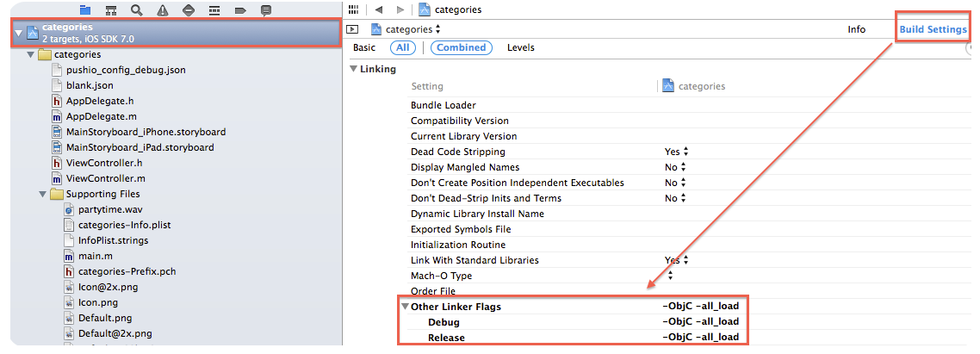Select Default@2x.png in the navigator
The width and height of the screenshot is (980, 354).
coord(115,333)
